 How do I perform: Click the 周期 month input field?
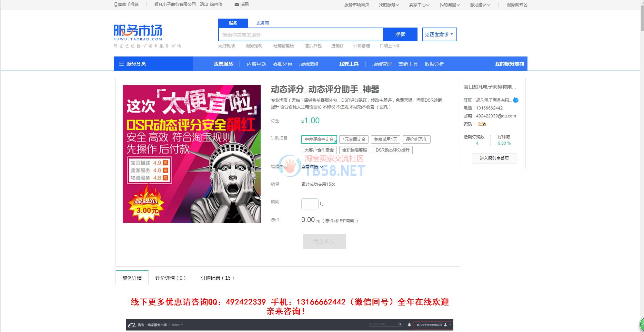(x=310, y=204)
